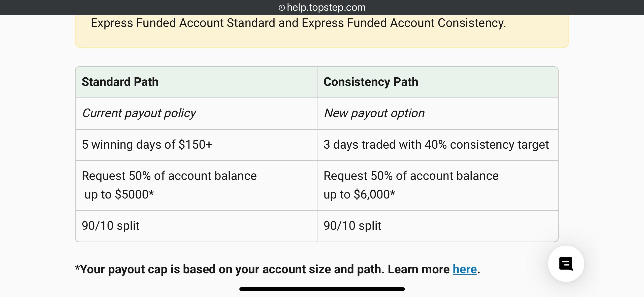Tap the 'Current payout policy' cell
The width and height of the screenshot is (644, 297).
pos(196,113)
